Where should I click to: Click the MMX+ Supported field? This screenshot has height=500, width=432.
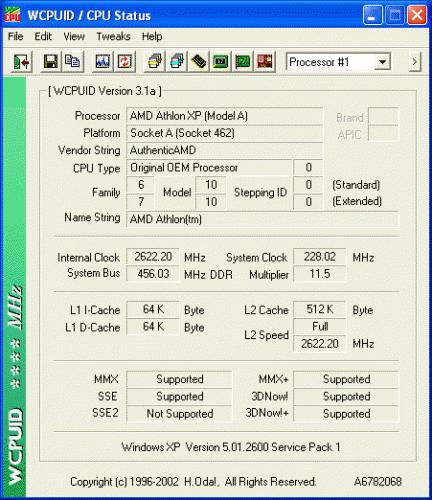346,379
